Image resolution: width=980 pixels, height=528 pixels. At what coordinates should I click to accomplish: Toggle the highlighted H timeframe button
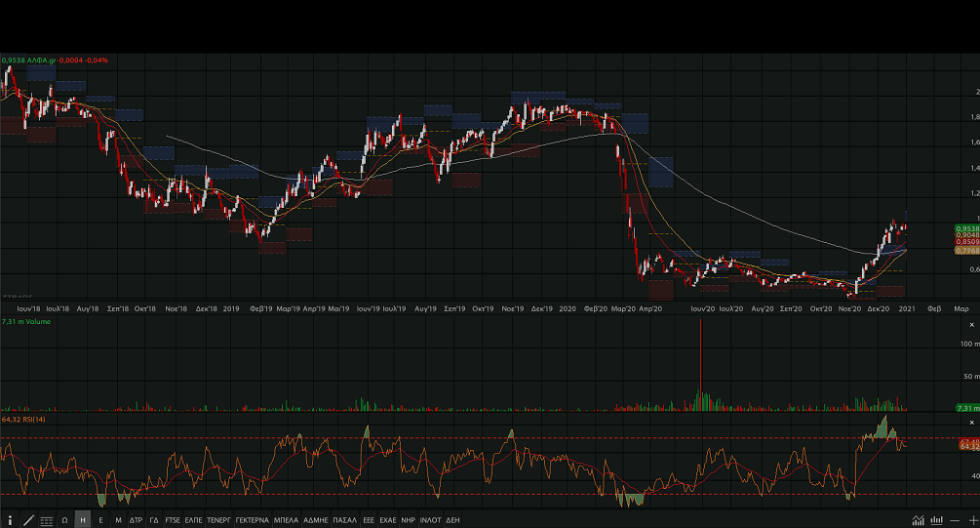click(x=83, y=520)
